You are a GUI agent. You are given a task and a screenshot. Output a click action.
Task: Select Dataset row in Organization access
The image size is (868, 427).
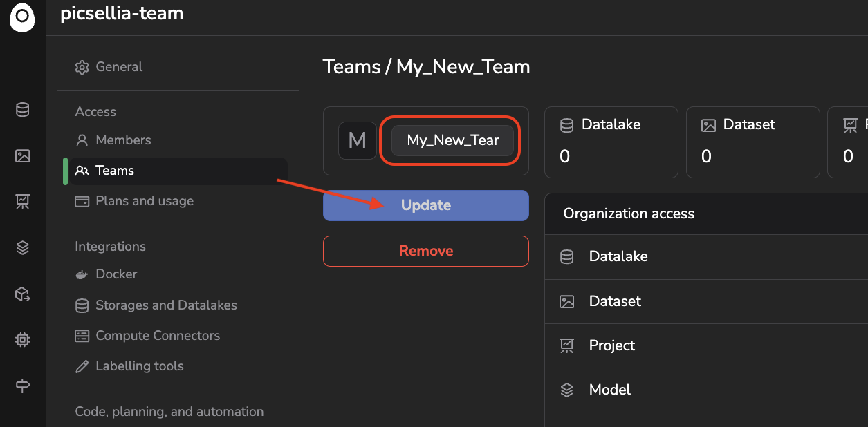coord(706,301)
